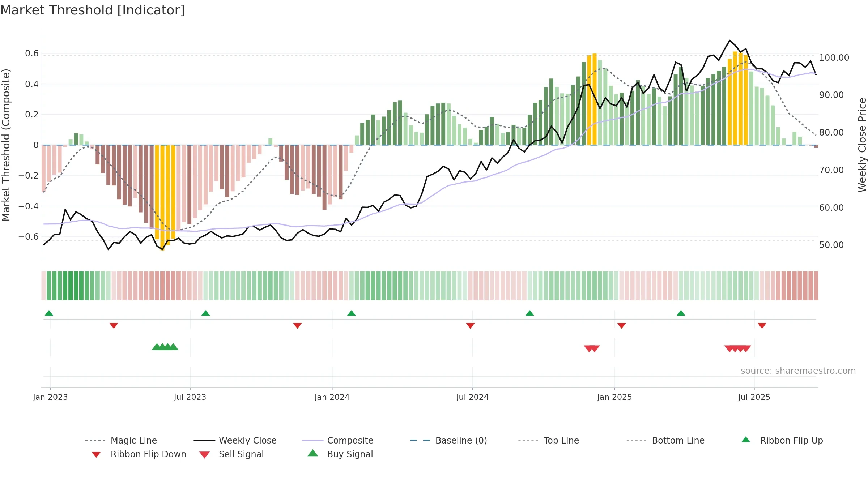Click the yellow oversold bars near mid-2023
The width and height of the screenshot is (868, 488).
165,197
